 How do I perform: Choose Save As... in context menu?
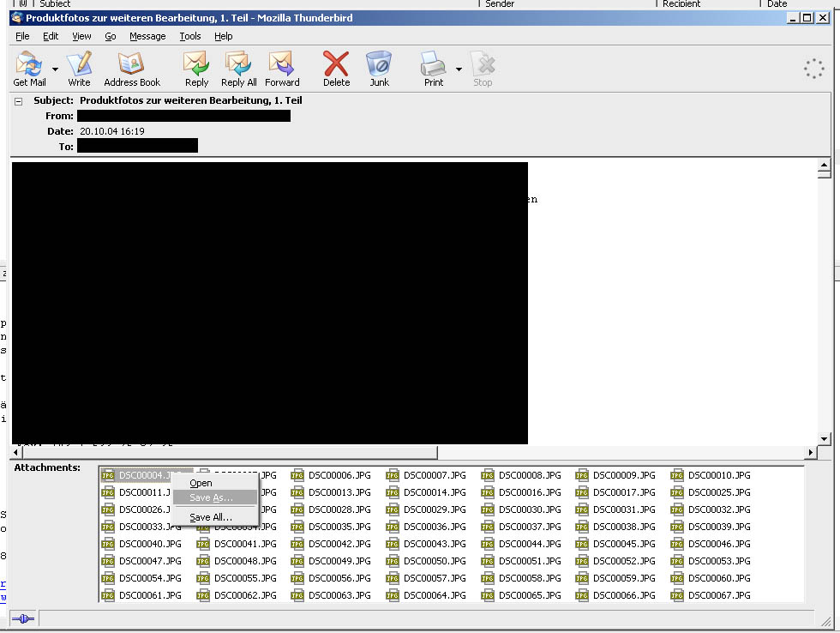click(x=215, y=497)
